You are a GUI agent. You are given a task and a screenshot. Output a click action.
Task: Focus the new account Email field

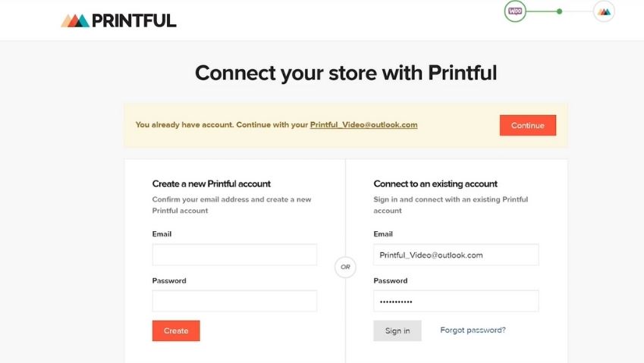[234, 255]
